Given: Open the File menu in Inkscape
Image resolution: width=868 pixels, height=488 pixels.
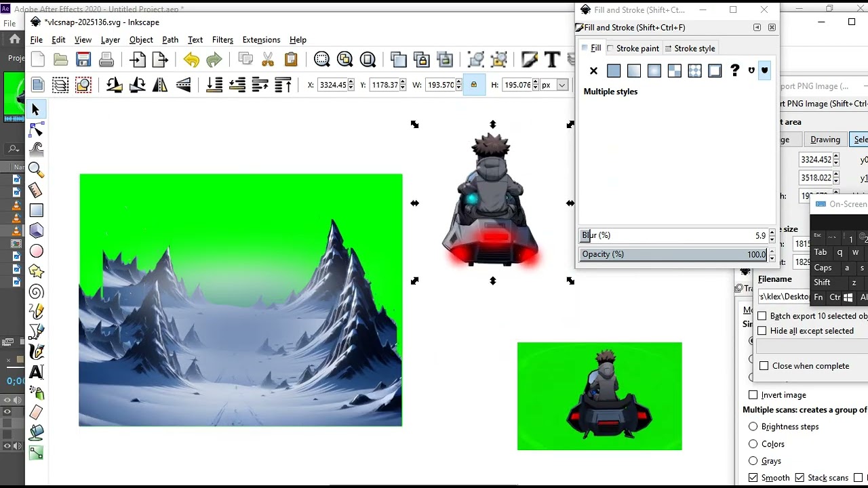Looking at the screenshot, I should pos(37,40).
